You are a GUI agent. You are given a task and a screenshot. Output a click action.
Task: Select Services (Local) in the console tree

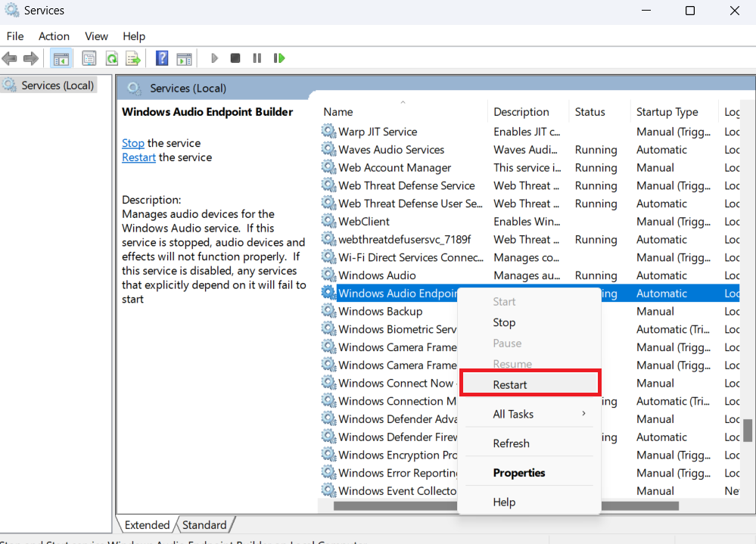58,85
